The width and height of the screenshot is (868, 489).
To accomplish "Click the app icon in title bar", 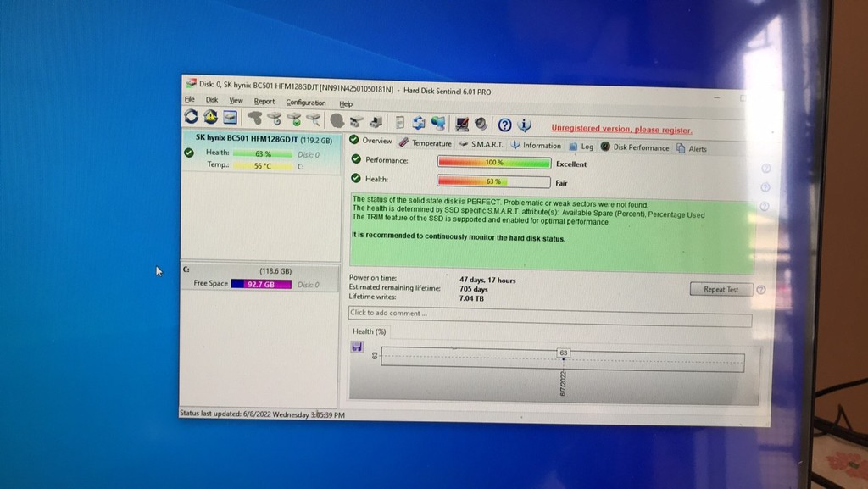I will [191, 83].
